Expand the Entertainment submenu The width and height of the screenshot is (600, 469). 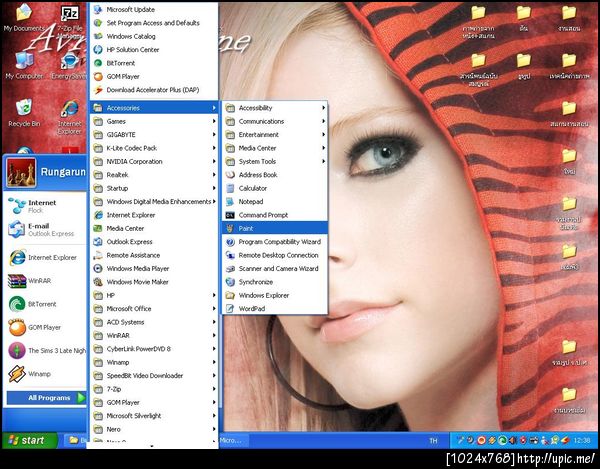click(275, 135)
